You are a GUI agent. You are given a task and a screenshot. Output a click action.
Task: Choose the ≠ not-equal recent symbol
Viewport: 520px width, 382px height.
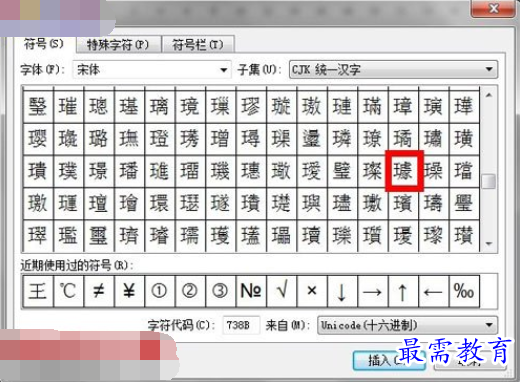99,291
